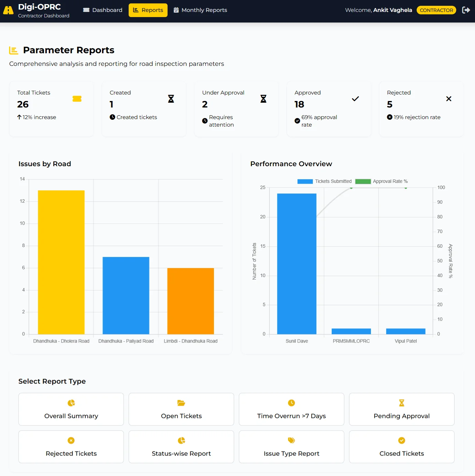Select the Reports tab in the navbar

(148, 10)
